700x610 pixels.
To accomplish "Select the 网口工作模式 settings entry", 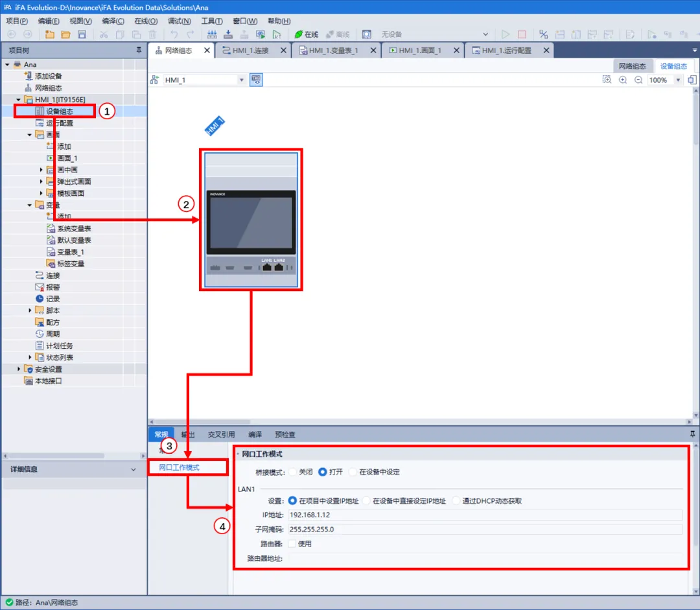I will tap(179, 467).
